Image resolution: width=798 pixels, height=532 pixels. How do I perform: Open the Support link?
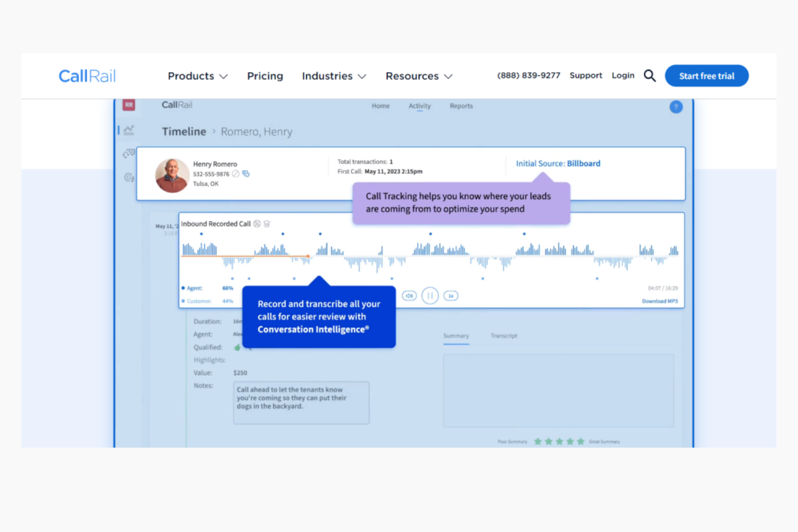pos(586,75)
